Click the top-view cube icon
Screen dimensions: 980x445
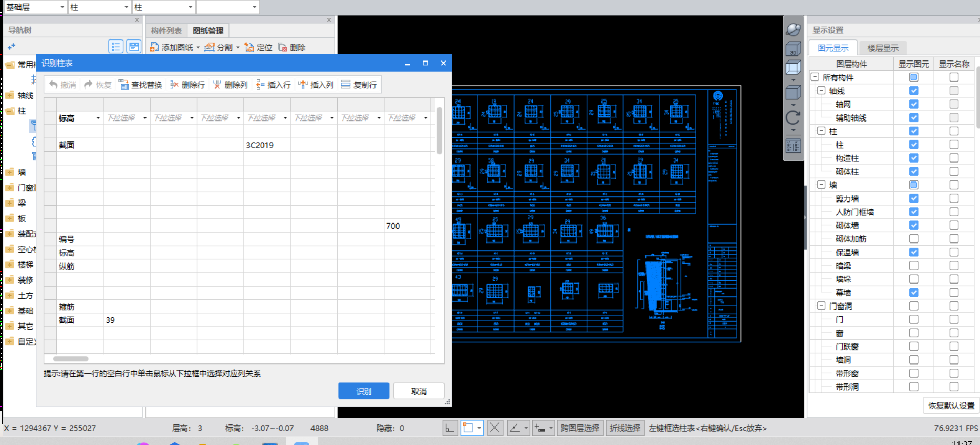(794, 68)
